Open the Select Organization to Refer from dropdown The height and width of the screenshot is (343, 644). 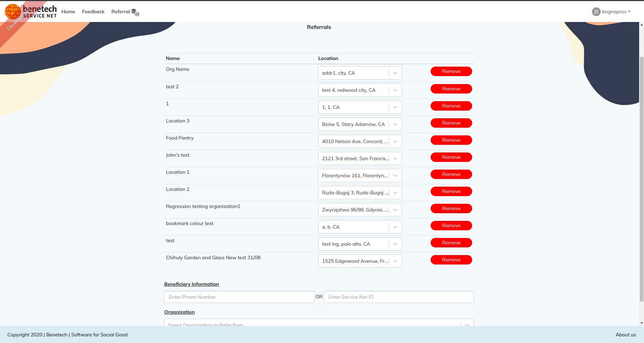tap(467, 324)
